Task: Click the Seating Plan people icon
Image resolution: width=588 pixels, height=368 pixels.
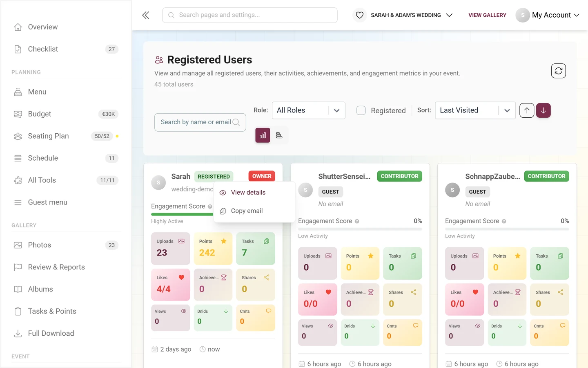Action: tap(18, 136)
